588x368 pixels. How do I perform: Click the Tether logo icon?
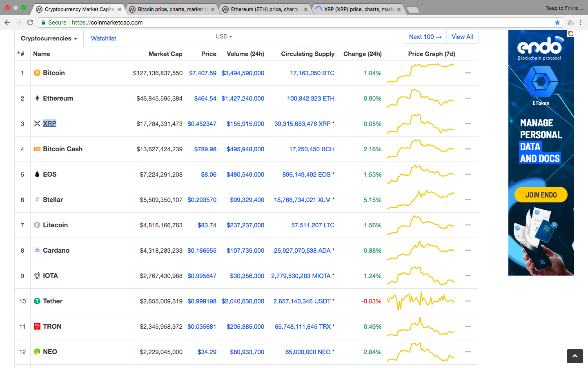click(x=37, y=301)
